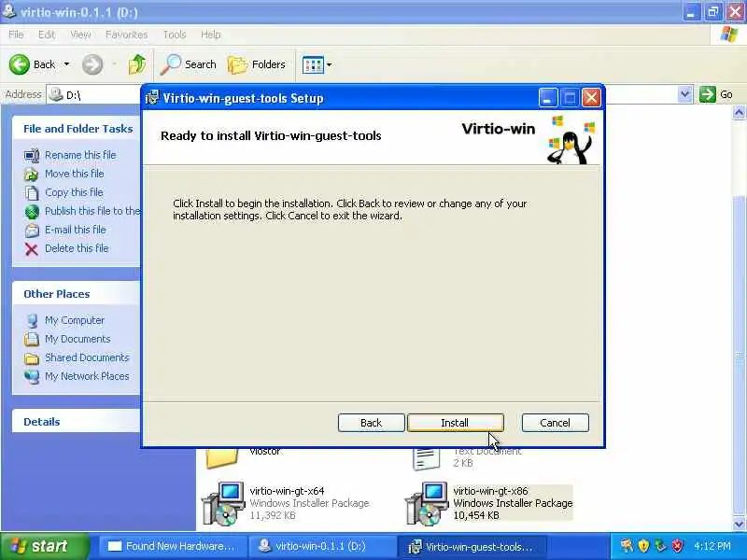Expand the address bar dropdown
Viewport: 747px width, 560px height.
(684, 94)
